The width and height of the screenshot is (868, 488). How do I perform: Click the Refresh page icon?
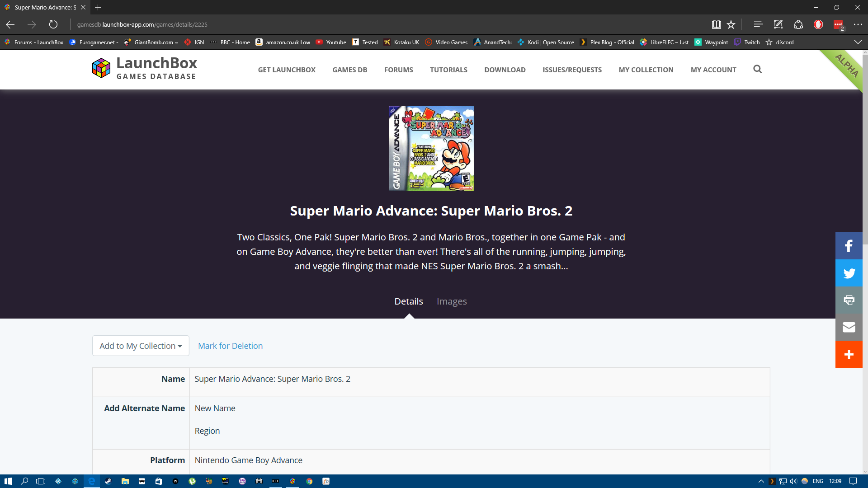53,24
